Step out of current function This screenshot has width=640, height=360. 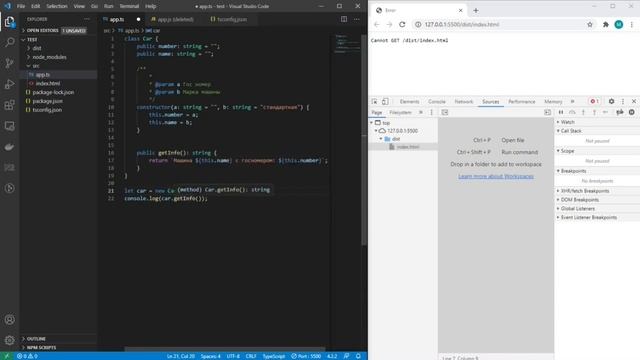594,112
